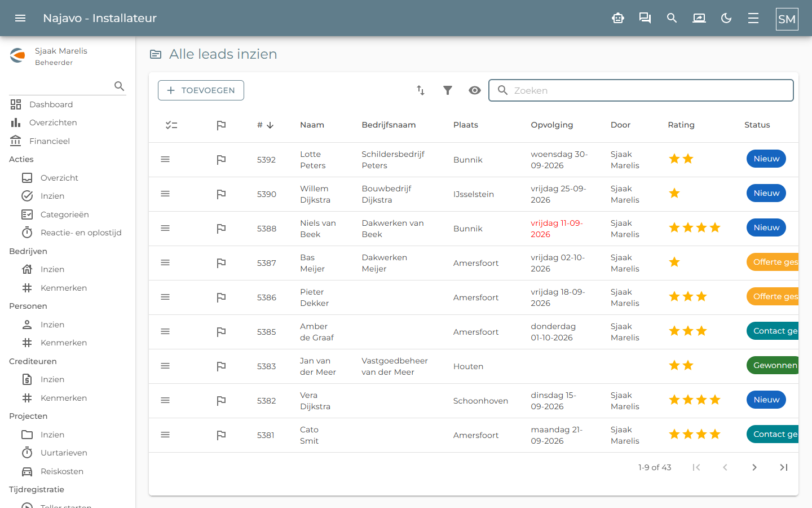Open the chat messages icon
Screen dimensions: 812x508
pyautogui.click(x=645, y=18)
